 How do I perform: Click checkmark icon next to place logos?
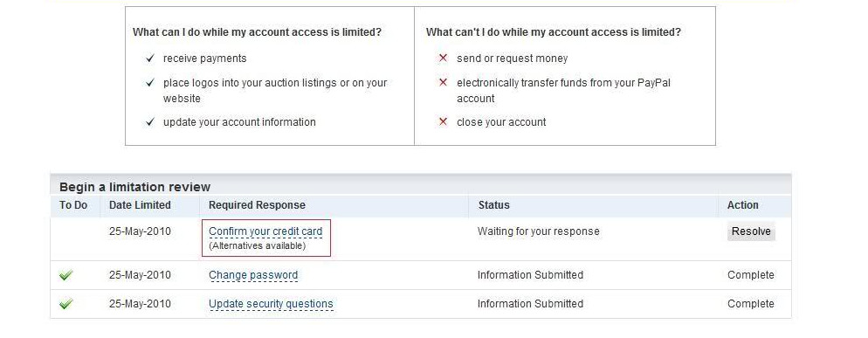point(150,83)
